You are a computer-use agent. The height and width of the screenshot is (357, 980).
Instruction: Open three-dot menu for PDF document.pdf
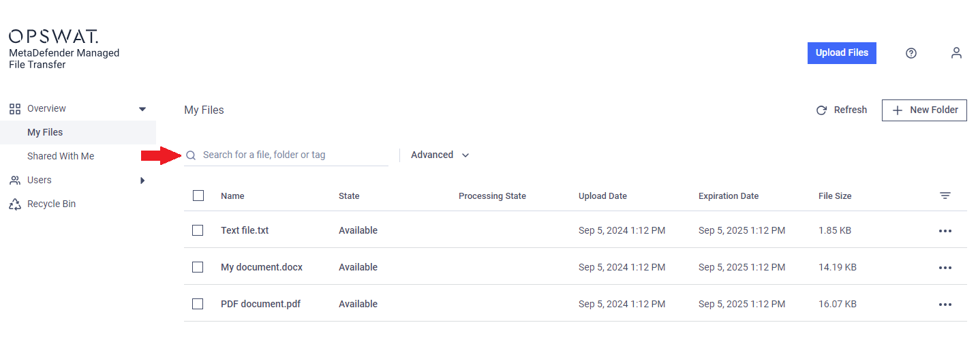point(945,305)
